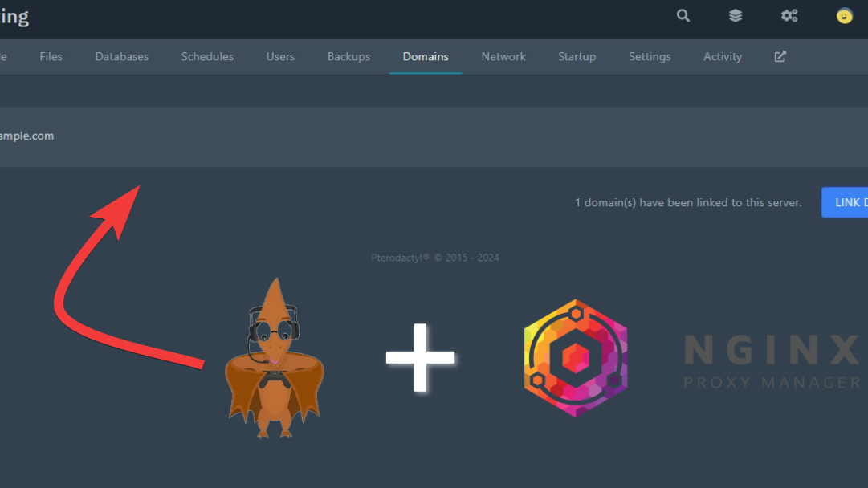The image size is (868, 488).
Task: Click the external link icon after Activity
Action: coord(780,57)
